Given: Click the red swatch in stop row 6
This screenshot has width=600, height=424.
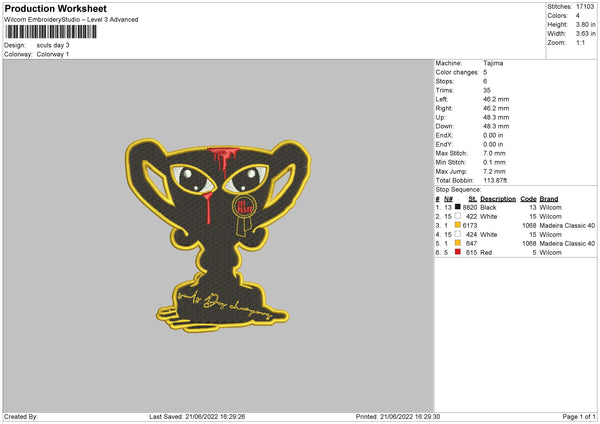Looking at the screenshot, I should 457,252.
